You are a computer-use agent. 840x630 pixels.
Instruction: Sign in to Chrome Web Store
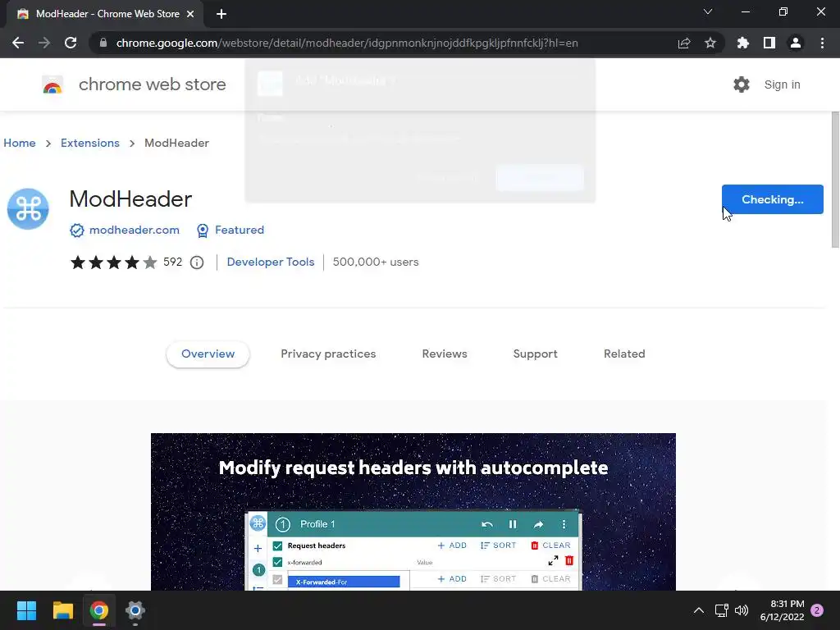coord(782,84)
